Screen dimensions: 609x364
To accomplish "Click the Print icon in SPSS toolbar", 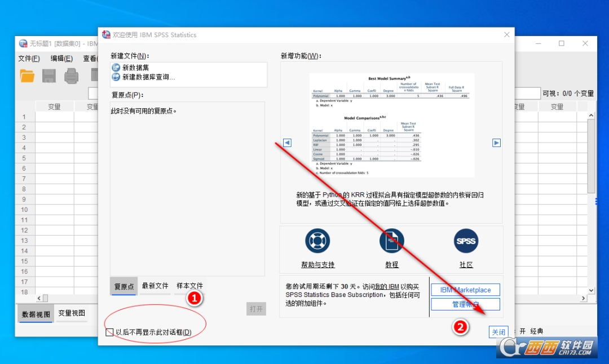I will pos(71,76).
